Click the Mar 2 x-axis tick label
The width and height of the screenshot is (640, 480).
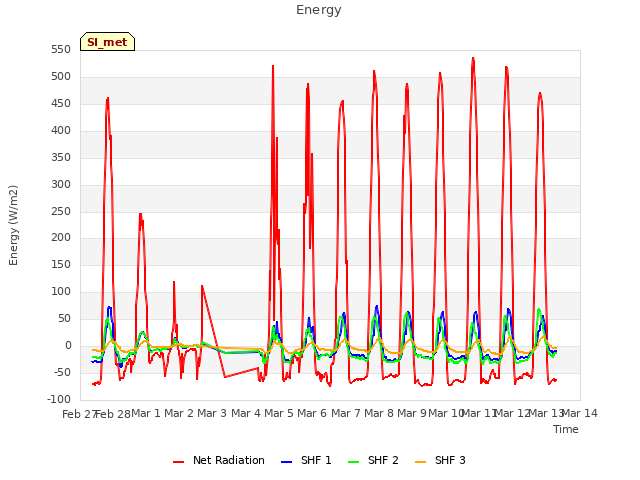pos(179,413)
